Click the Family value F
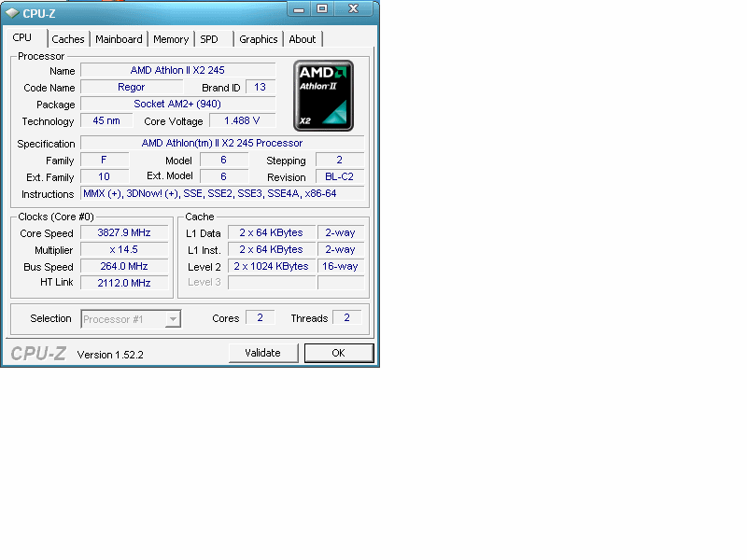 pyautogui.click(x=105, y=160)
